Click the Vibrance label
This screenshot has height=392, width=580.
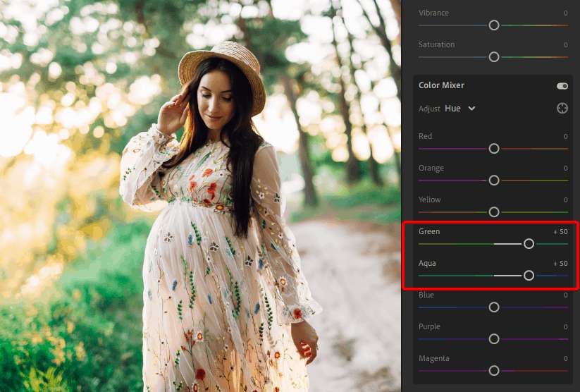coord(433,13)
